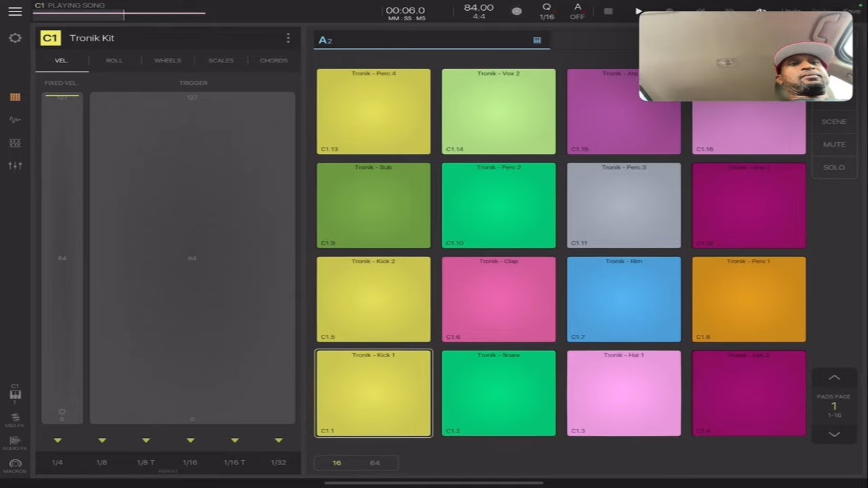Toggle the SOLO pad mode
Viewport: 868px width, 488px height.
tap(833, 167)
